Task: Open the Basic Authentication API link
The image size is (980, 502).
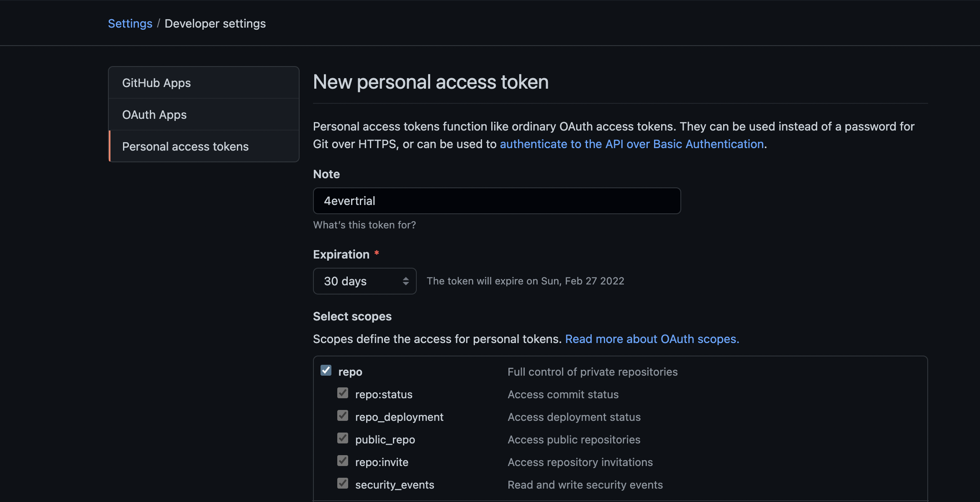Action: click(632, 144)
